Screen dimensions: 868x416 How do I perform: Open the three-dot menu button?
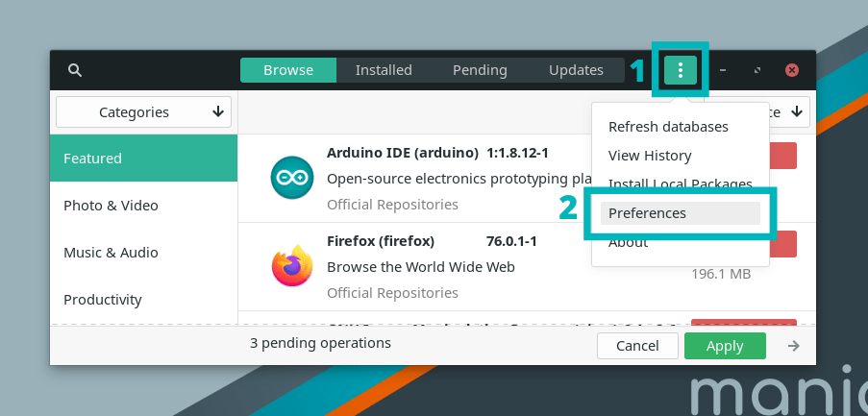681,70
